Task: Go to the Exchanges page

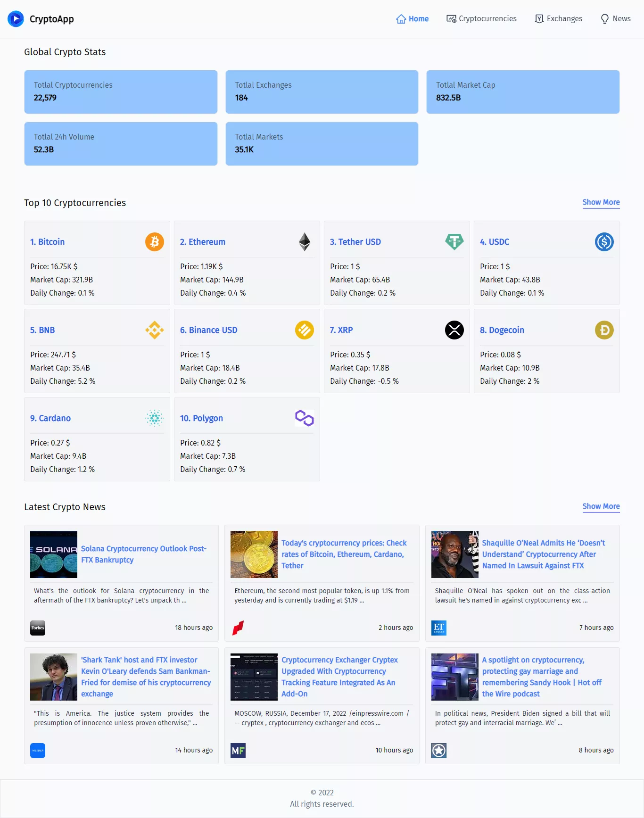Action: coord(559,19)
